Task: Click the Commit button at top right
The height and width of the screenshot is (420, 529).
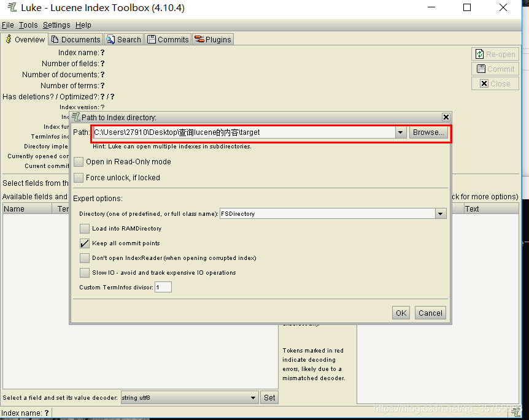Action: [495, 69]
